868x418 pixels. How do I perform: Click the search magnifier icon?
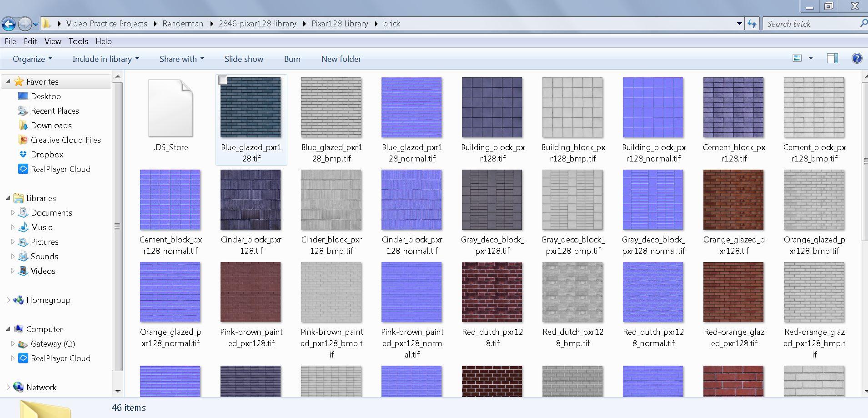click(863, 24)
